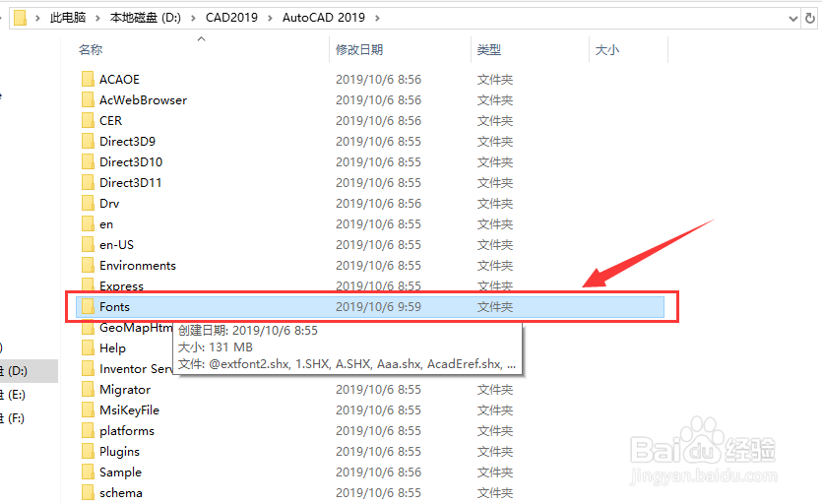Image resolution: width=822 pixels, height=504 pixels.
Task: Click the en-US folder icon
Action: (88, 244)
